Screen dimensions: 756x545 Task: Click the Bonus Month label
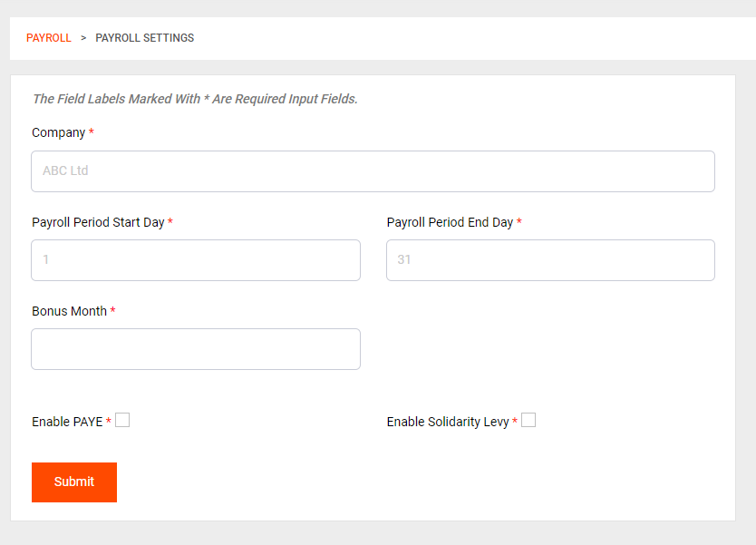pos(69,310)
